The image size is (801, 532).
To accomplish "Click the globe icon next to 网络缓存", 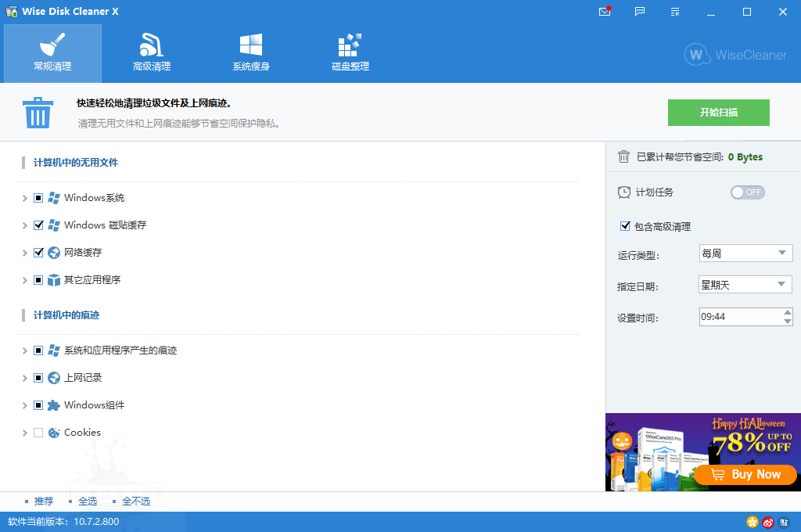I will [54, 252].
